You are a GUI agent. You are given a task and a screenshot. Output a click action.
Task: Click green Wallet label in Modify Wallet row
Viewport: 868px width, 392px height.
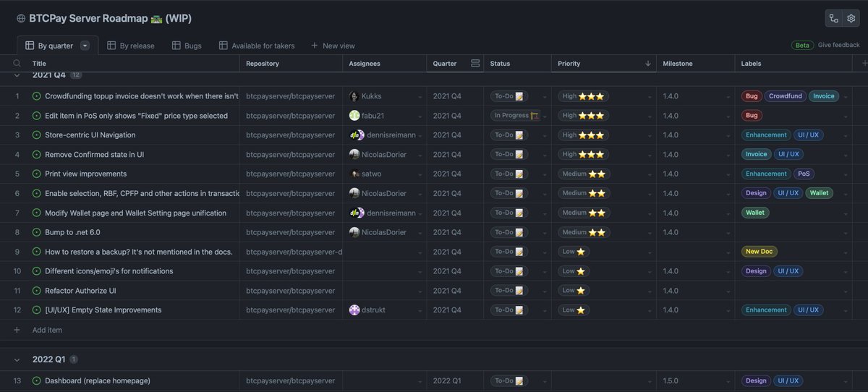click(755, 213)
